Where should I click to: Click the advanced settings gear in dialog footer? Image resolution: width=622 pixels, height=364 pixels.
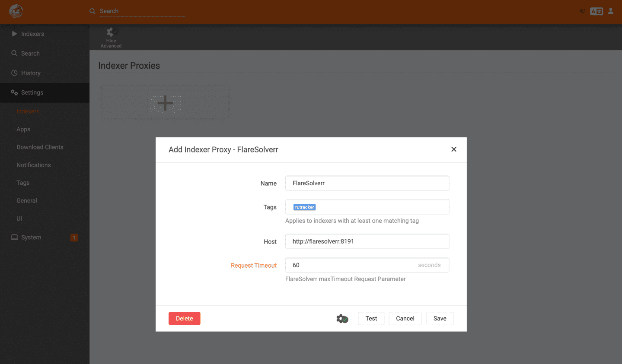click(342, 319)
